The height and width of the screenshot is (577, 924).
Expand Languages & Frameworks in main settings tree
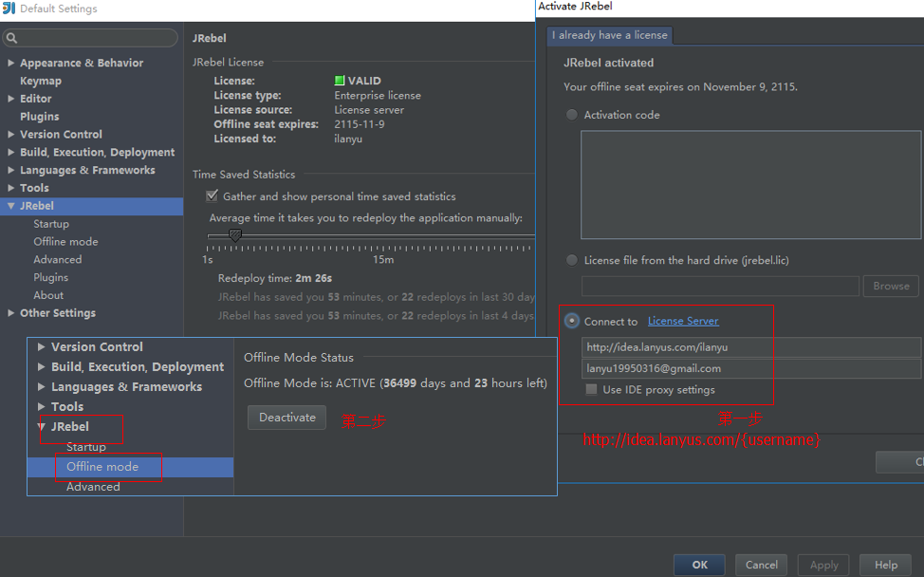coord(10,170)
